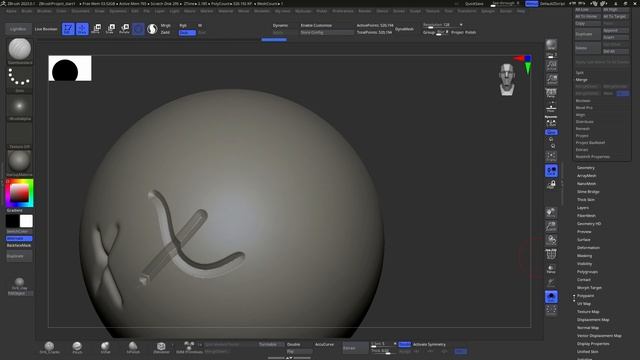Select the Orb_Cracks brush at bottom shelf
640x360 pixels.
[49, 348]
